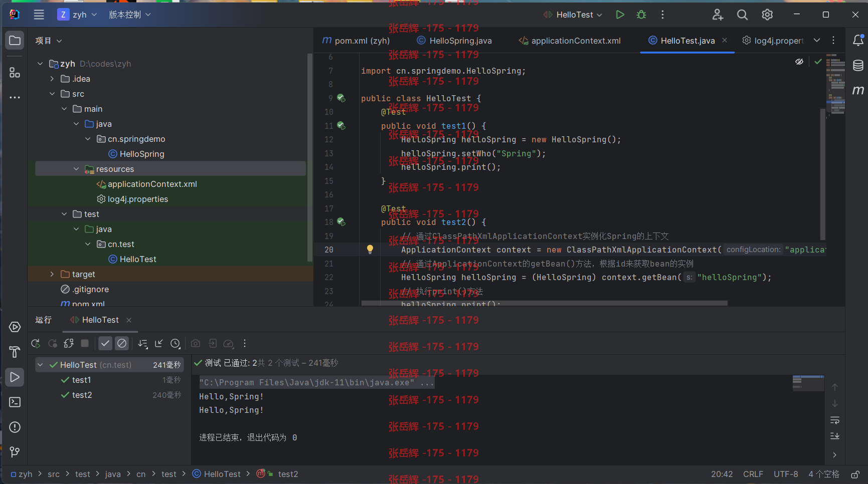Open Search Everywhere magnifier

click(x=742, y=15)
